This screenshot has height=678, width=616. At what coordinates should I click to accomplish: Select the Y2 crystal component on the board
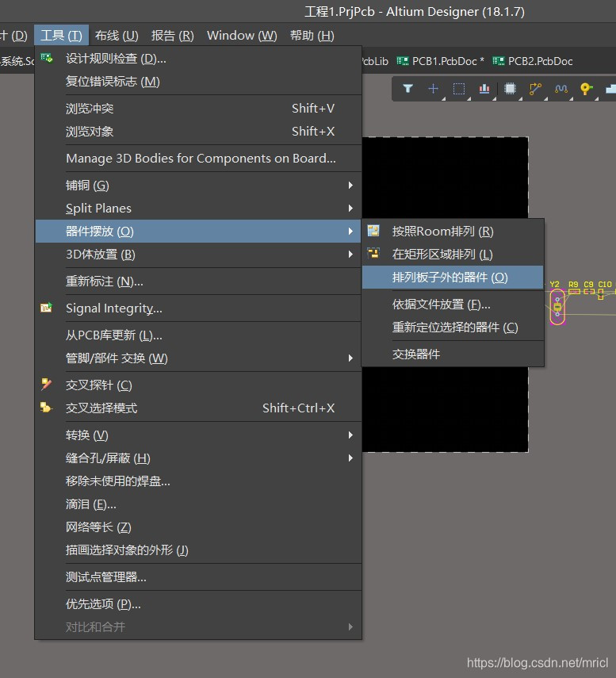(x=557, y=307)
